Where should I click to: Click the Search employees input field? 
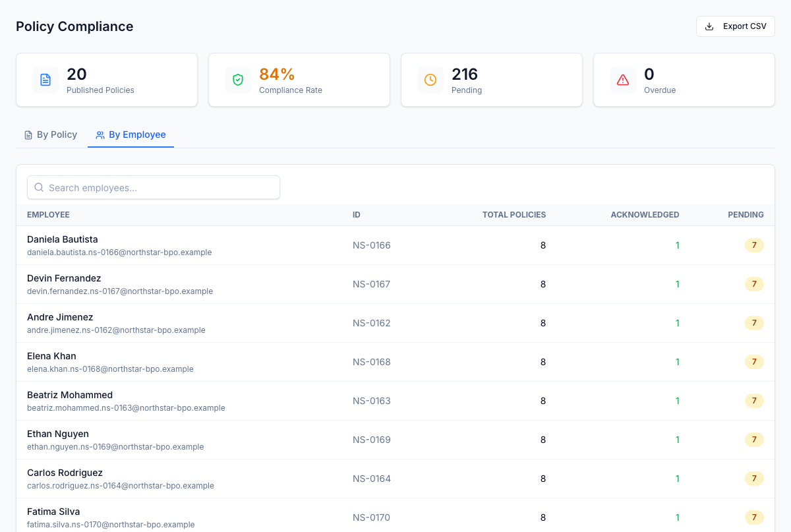pyautogui.click(x=154, y=188)
